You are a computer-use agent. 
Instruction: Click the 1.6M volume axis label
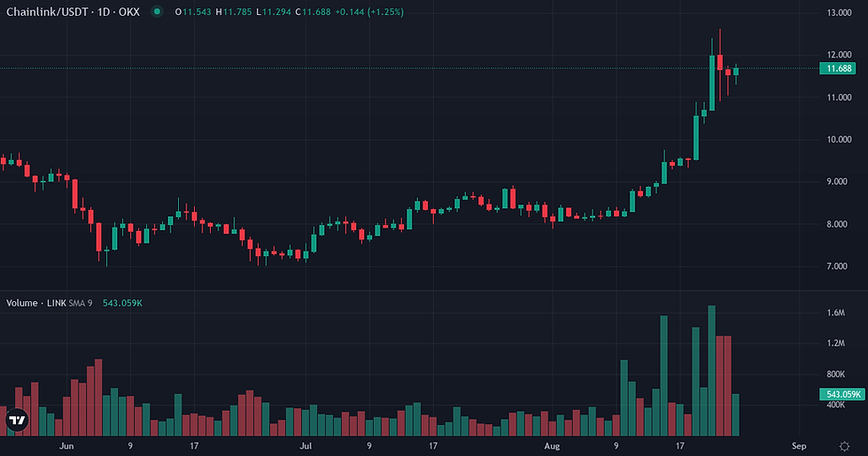[x=836, y=313]
